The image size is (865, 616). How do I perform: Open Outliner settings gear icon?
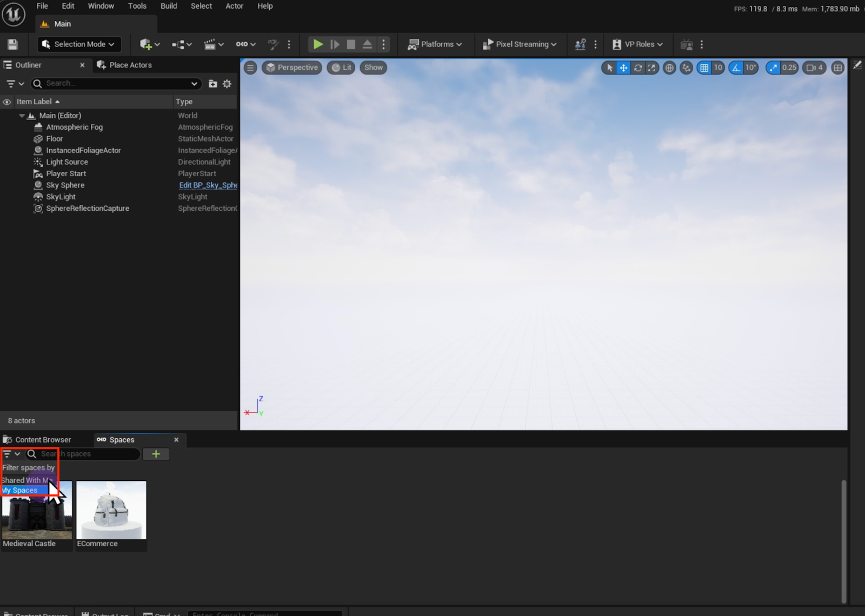(227, 84)
